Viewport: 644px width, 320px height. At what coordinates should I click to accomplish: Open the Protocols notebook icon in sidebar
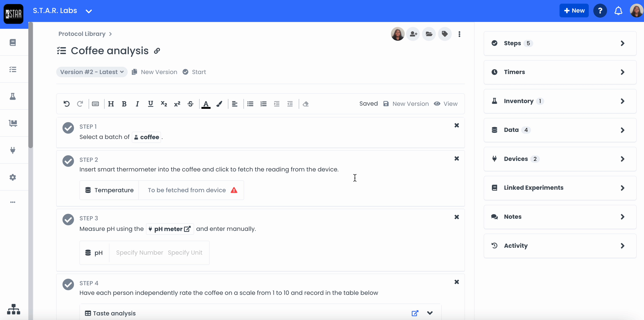click(x=13, y=43)
